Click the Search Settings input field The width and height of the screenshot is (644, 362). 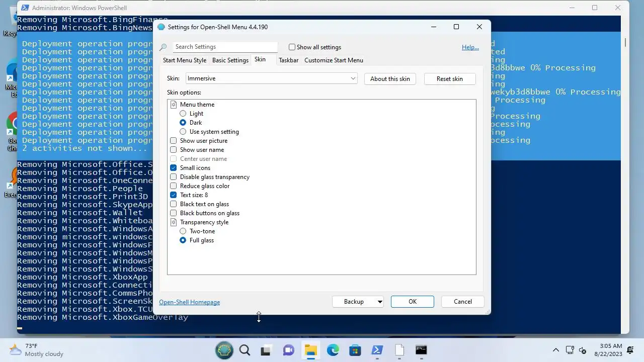pyautogui.click(x=225, y=47)
